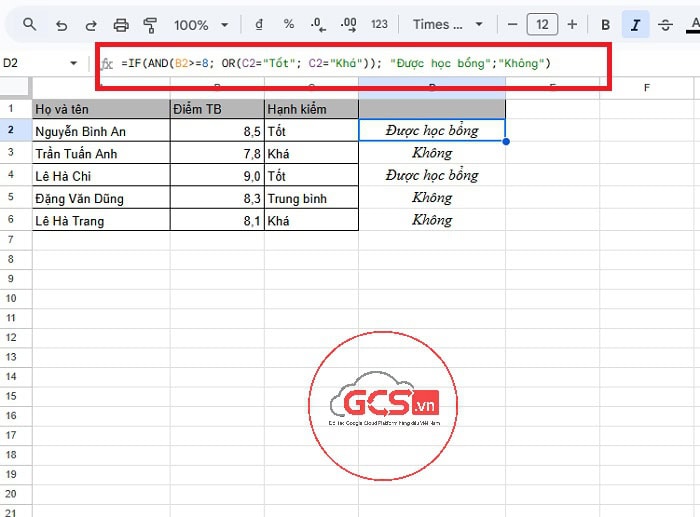
Task: Increase font size with plus button
Action: click(x=572, y=24)
